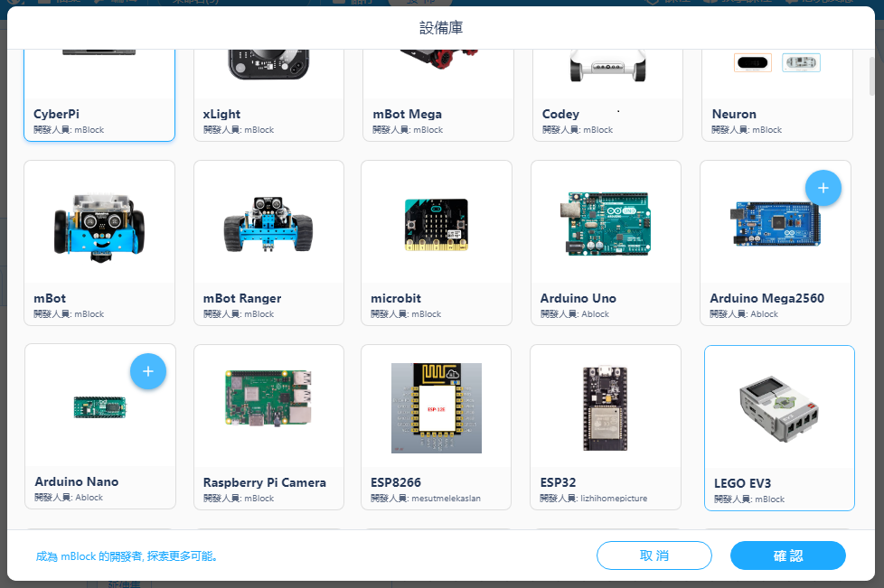Select the CyberPi device card
Image resolution: width=884 pixels, height=588 pixels.
[x=99, y=95]
